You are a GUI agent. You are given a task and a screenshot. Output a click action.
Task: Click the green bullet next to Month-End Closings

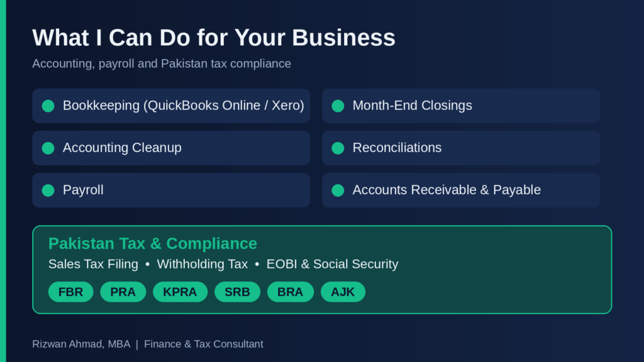tap(338, 106)
